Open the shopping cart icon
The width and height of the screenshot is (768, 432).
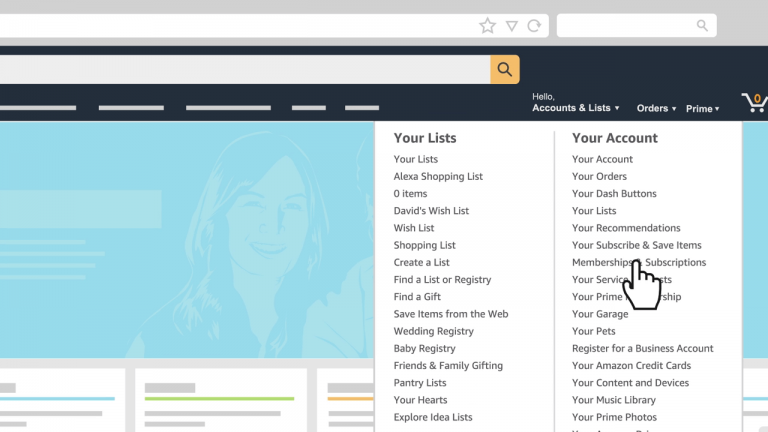pos(754,103)
